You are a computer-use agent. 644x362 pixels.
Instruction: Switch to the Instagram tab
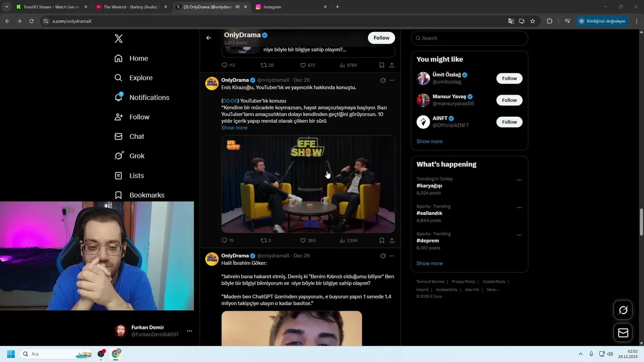tap(291, 7)
